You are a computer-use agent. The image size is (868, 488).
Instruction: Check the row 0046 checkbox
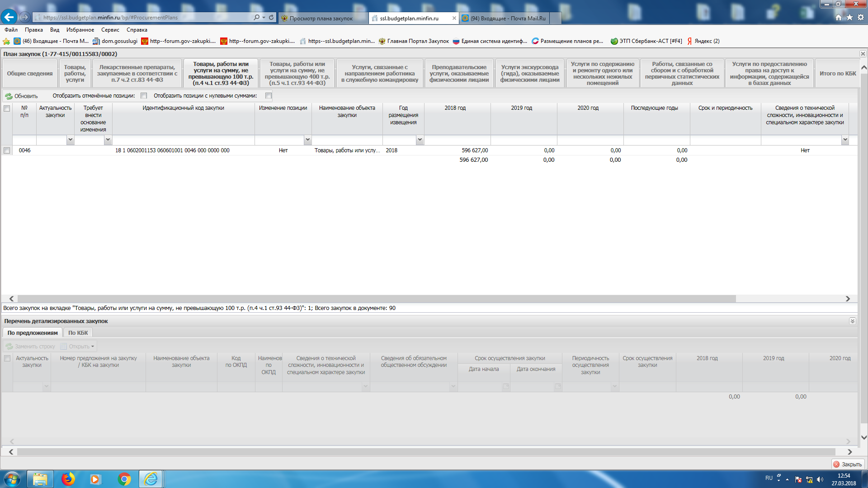[x=7, y=150]
